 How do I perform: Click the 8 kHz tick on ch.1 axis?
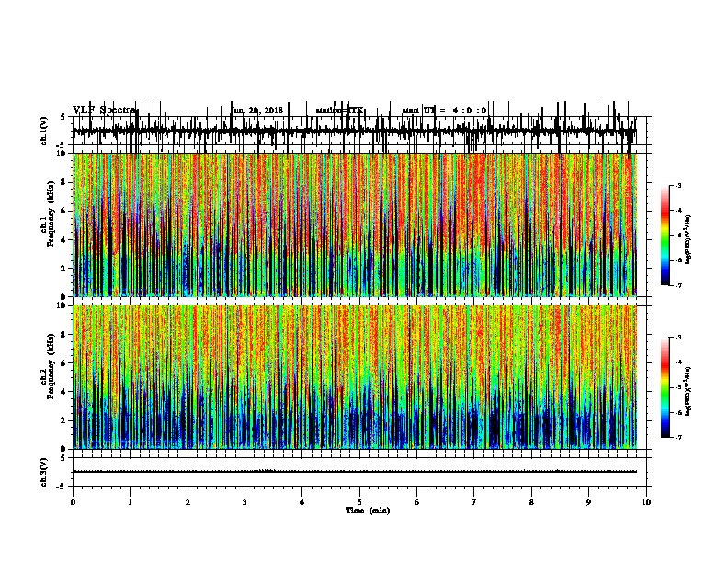point(64,182)
